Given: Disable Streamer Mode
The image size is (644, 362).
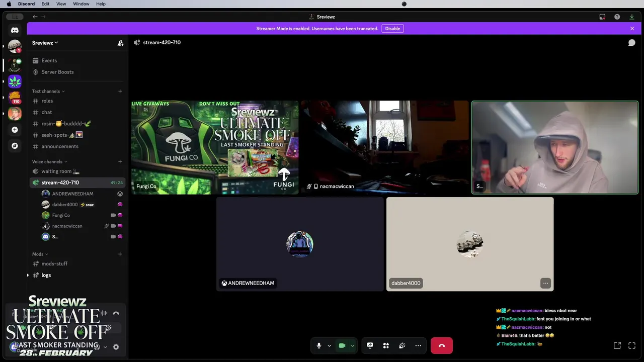Looking at the screenshot, I should pyautogui.click(x=392, y=29).
